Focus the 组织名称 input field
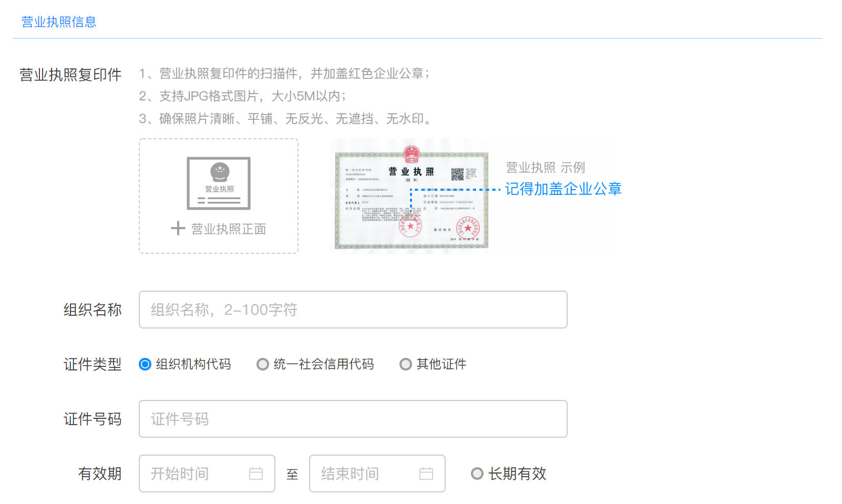The width and height of the screenshot is (842, 504). (x=353, y=310)
